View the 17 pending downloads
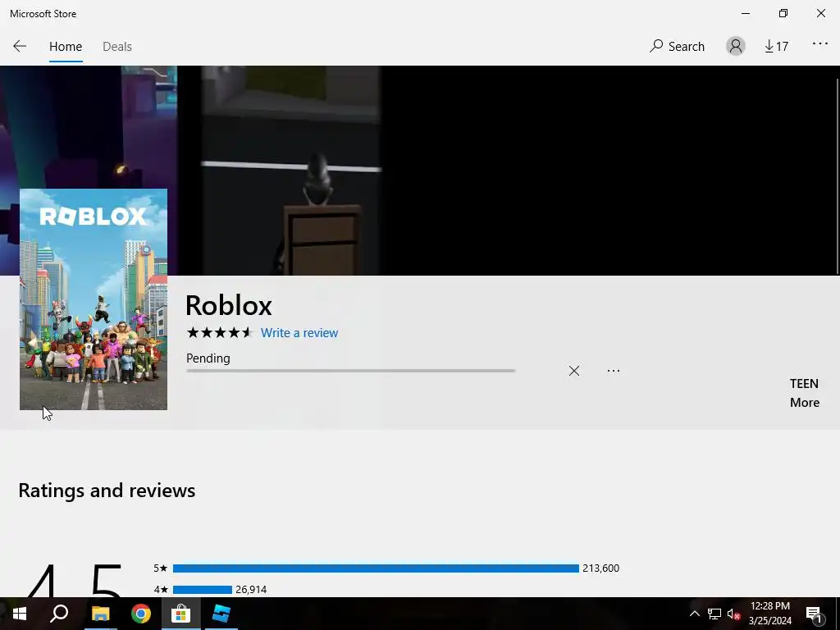Image resolution: width=840 pixels, height=630 pixels. pyautogui.click(x=776, y=47)
